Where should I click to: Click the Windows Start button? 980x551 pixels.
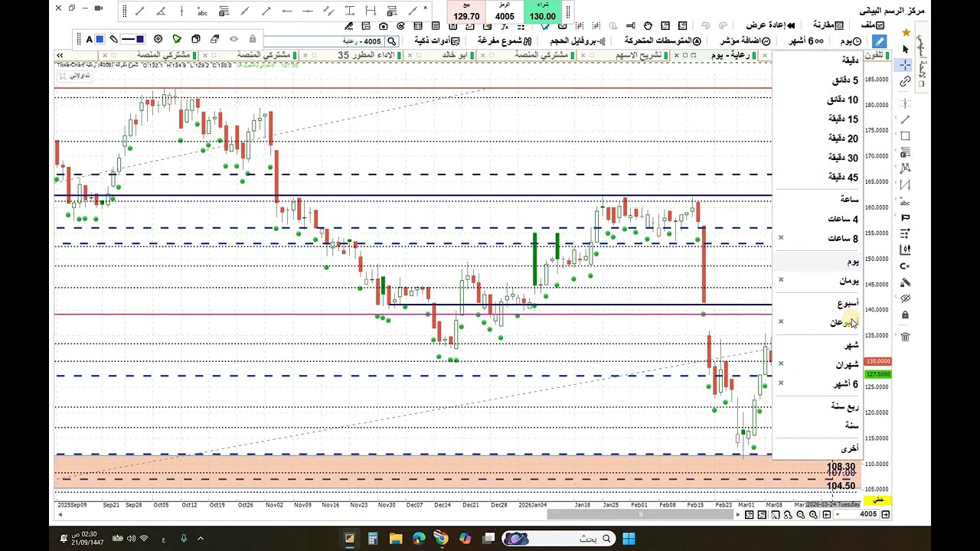(x=629, y=539)
